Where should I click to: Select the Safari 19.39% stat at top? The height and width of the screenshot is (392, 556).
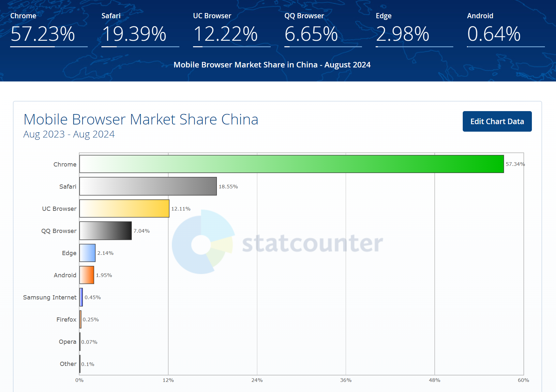click(140, 29)
